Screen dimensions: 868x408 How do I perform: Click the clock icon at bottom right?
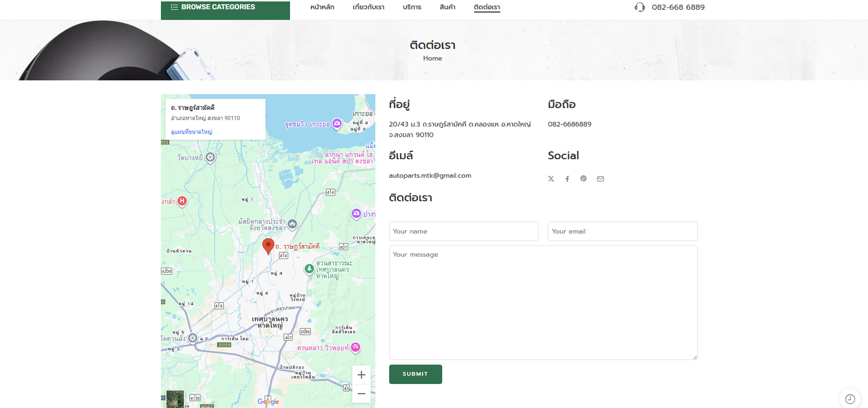(x=850, y=399)
